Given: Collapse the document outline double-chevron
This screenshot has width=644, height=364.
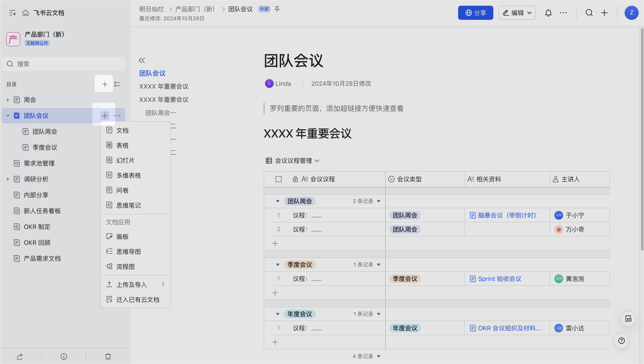Looking at the screenshot, I should pyautogui.click(x=142, y=60).
